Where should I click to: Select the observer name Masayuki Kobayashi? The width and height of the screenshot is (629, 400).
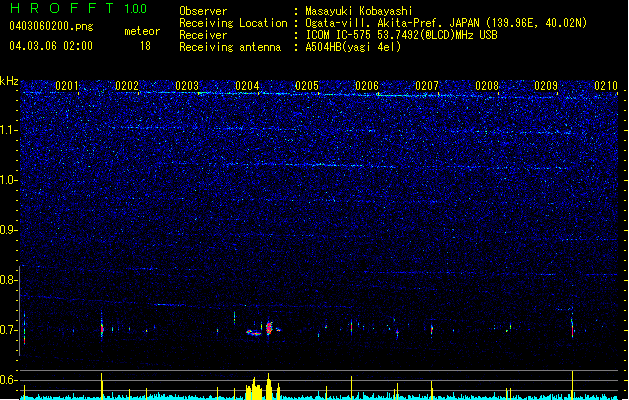coord(359,11)
